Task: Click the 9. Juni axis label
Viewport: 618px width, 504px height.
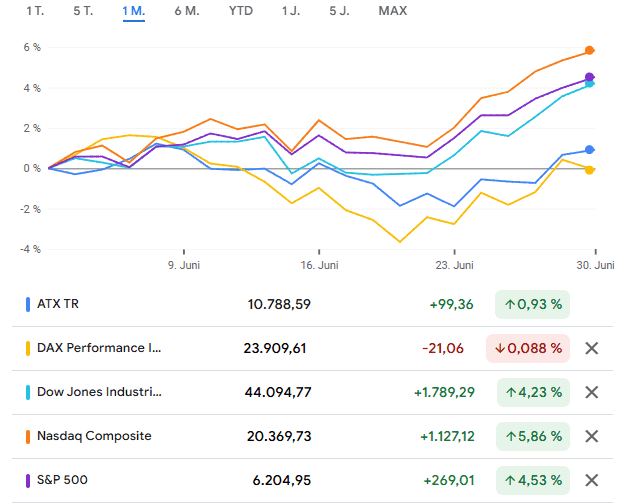Action: (184, 265)
